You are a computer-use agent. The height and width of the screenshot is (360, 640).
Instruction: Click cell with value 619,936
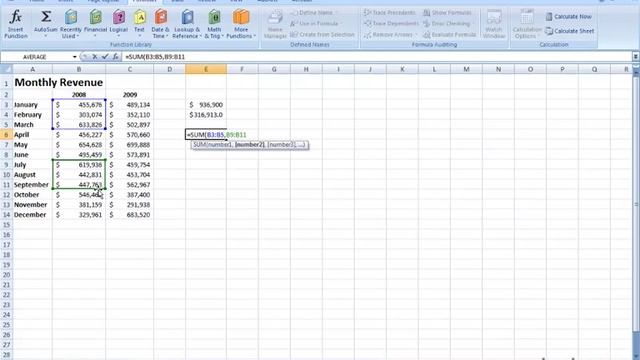[79, 165]
